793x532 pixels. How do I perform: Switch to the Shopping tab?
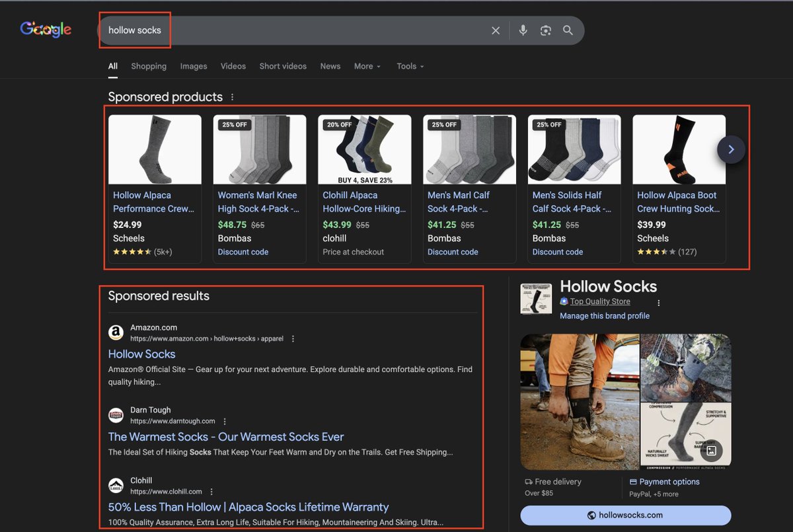149,66
